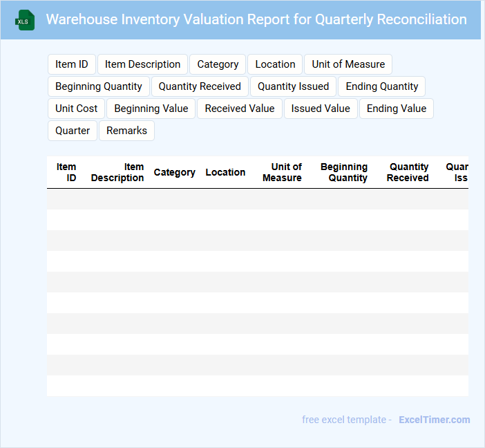Click the Unit of Measure tag
The image size is (485, 448).
click(x=348, y=64)
